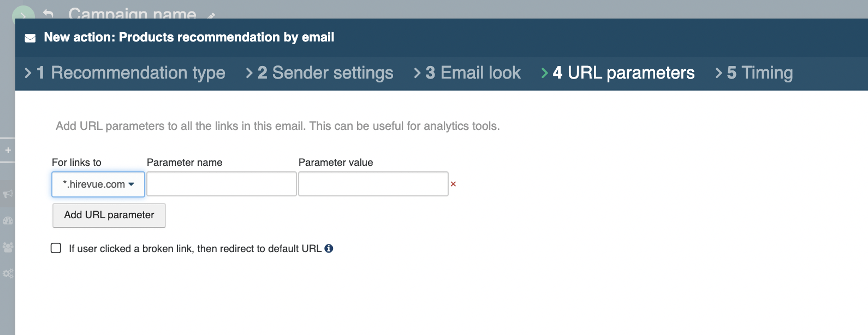Viewport: 868px width, 335px height.
Task: Switch to step 3 Email look
Action: pyautogui.click(x=473, y=73)
